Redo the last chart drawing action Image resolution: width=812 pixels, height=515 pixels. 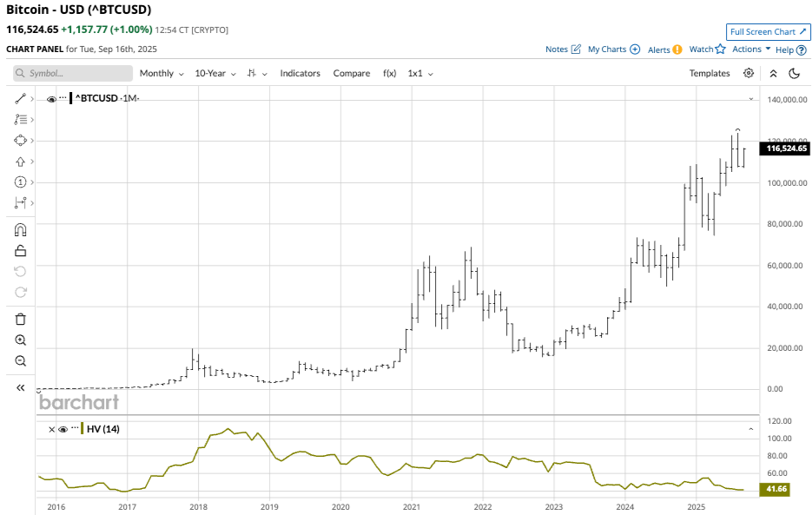20,292
